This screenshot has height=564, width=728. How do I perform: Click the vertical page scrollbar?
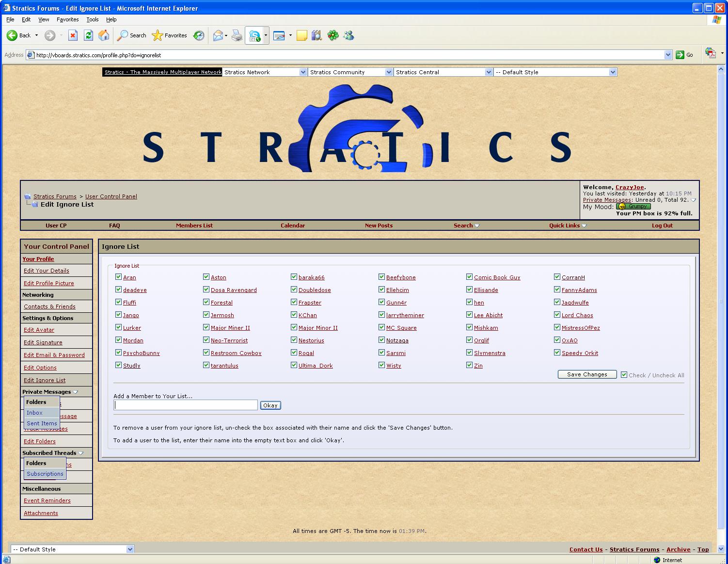coord(721,302)
